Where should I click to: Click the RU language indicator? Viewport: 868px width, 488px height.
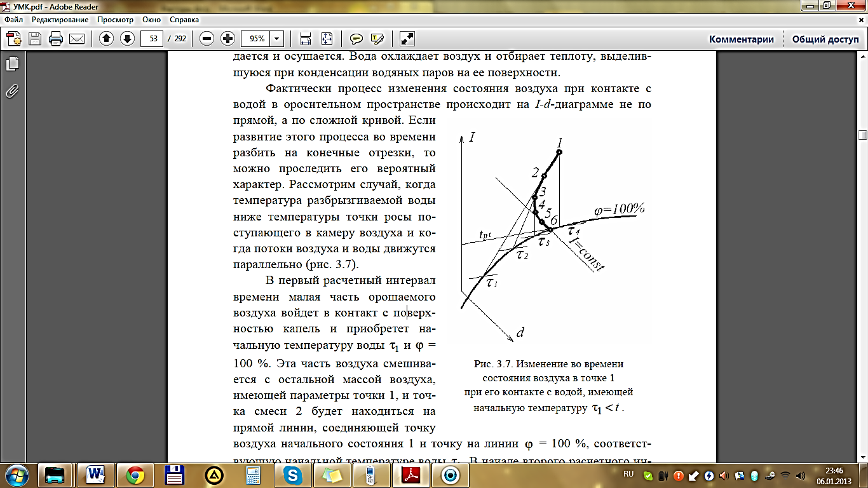tap(628, 474)
